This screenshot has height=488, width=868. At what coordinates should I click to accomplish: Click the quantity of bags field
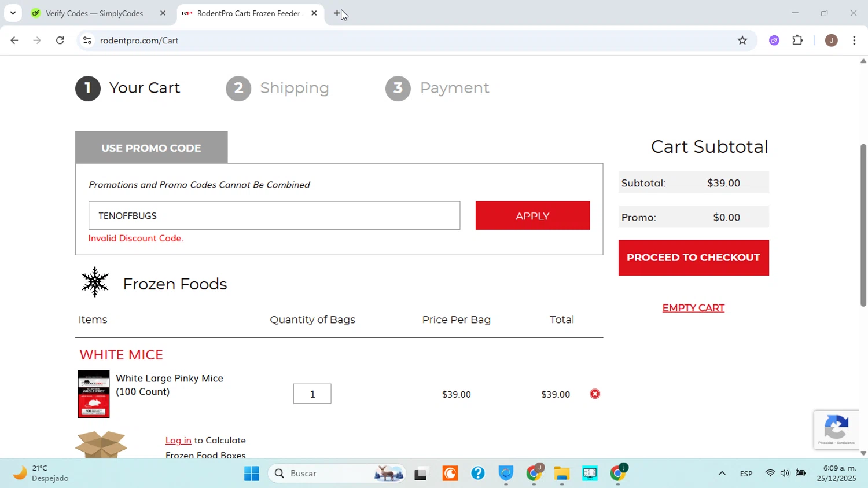tap(312, 394)
